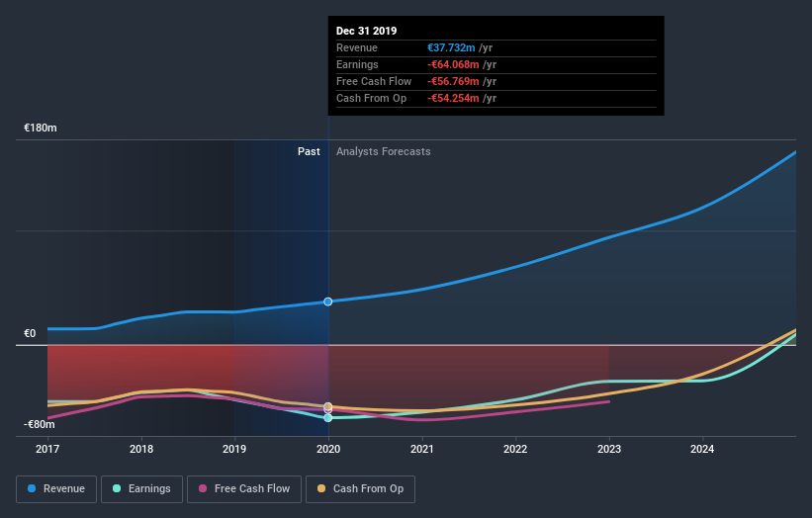Screen dimensions: 812x518
Task: Click the 'Past' chart label
Action: pyautogui.click(x=309, y=151)
